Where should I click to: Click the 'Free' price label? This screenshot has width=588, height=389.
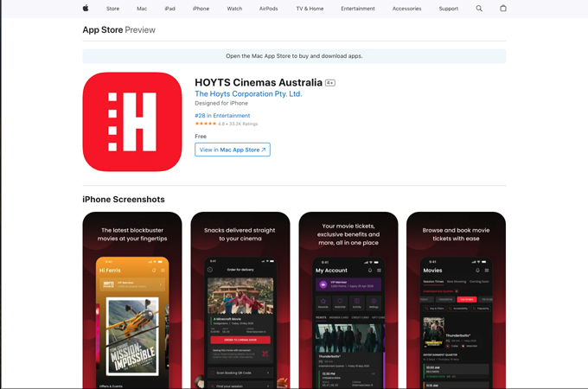point(201,137)
